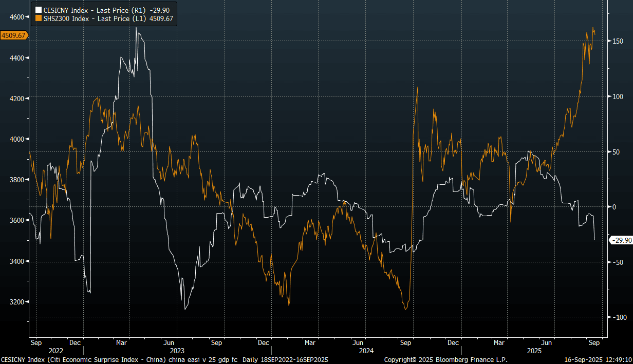Click the -29.90 last value tag on right axis

click(x=620, y=240)
